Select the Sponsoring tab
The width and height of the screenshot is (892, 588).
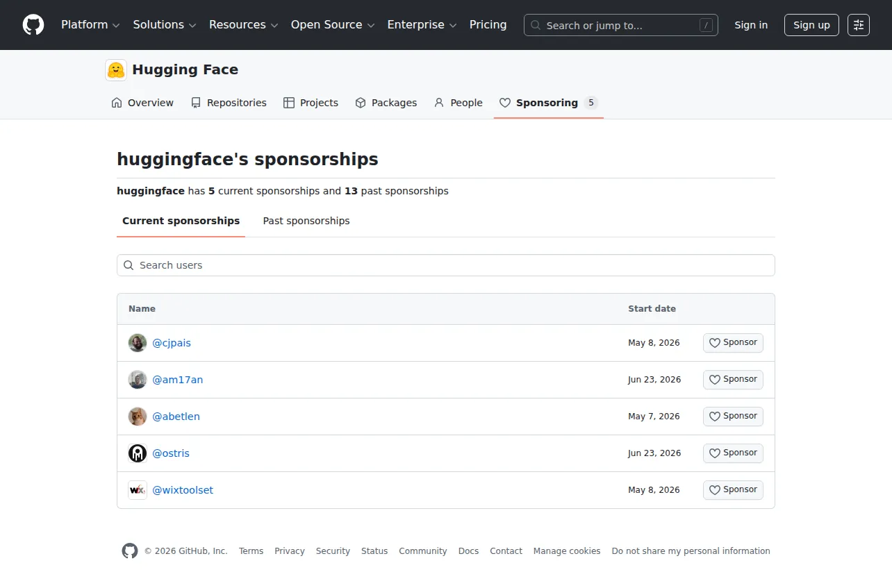548,103
